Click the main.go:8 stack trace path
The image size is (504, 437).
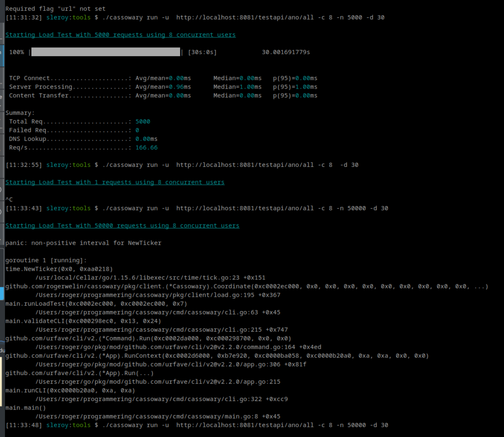tap(157, 416)
